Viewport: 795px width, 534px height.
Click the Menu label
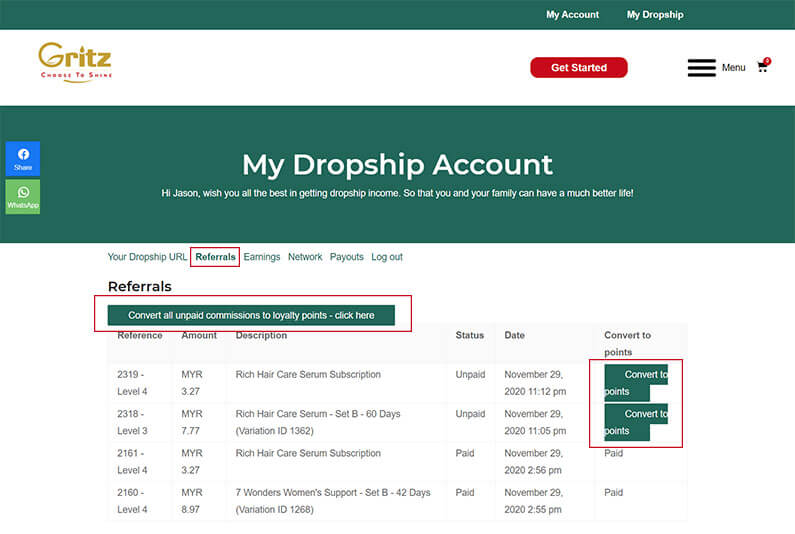(x=733, y=67)
